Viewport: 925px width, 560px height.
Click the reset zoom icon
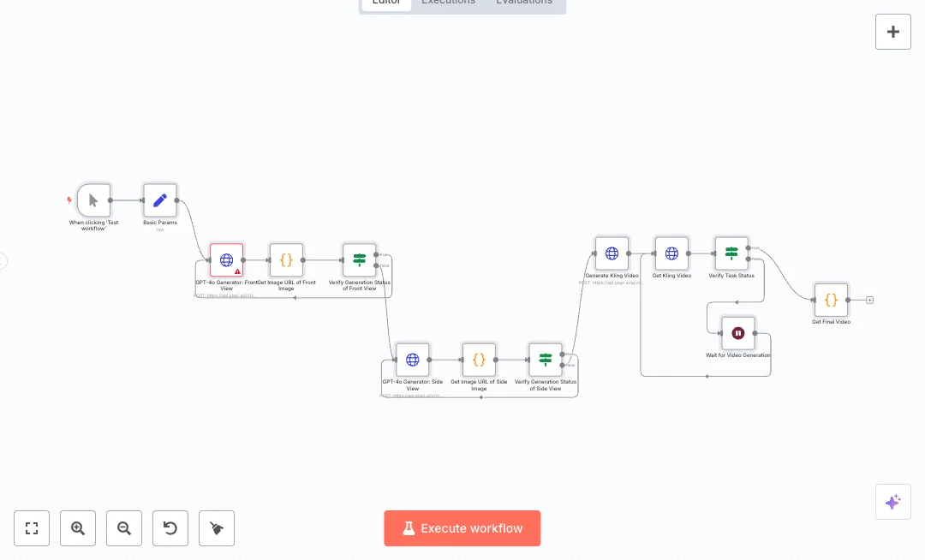170,528
